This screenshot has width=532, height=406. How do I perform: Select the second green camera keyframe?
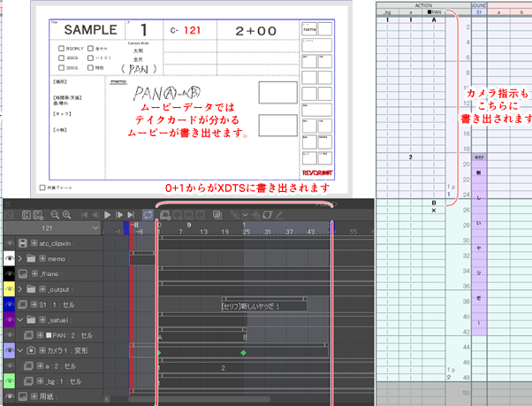[x=243, y=353]
